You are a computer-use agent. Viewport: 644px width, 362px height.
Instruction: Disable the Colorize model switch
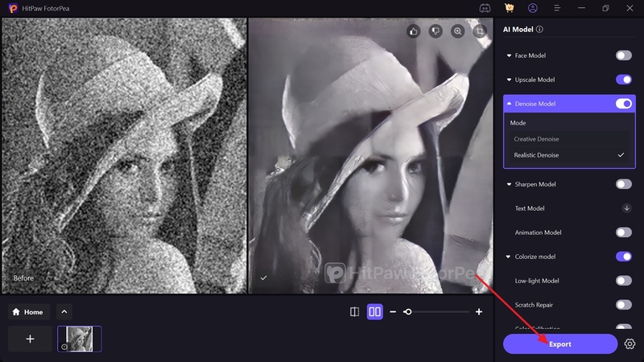(623, 257)
